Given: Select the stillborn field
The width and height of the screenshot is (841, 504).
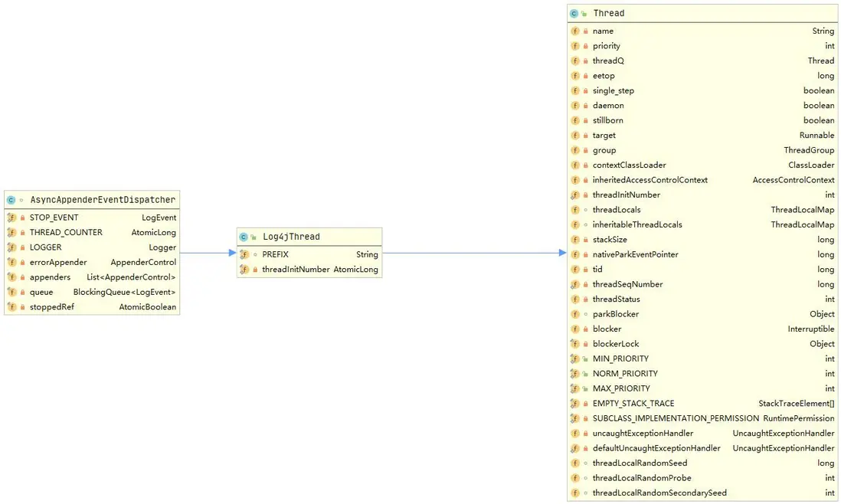Looking at the screenshot, I should pos(702,121).
